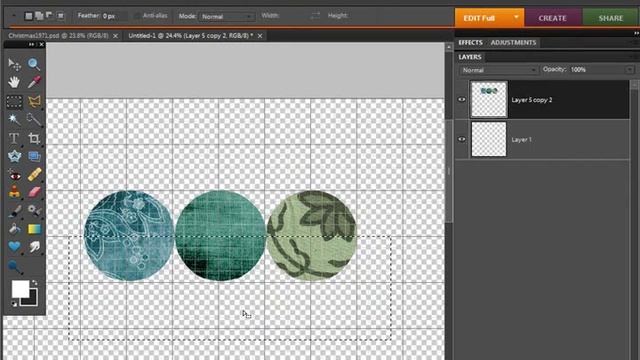Image resolution: width=640 pixels, height=360 pixels.
Task: Select the Type tool
Action: [14, 138]
